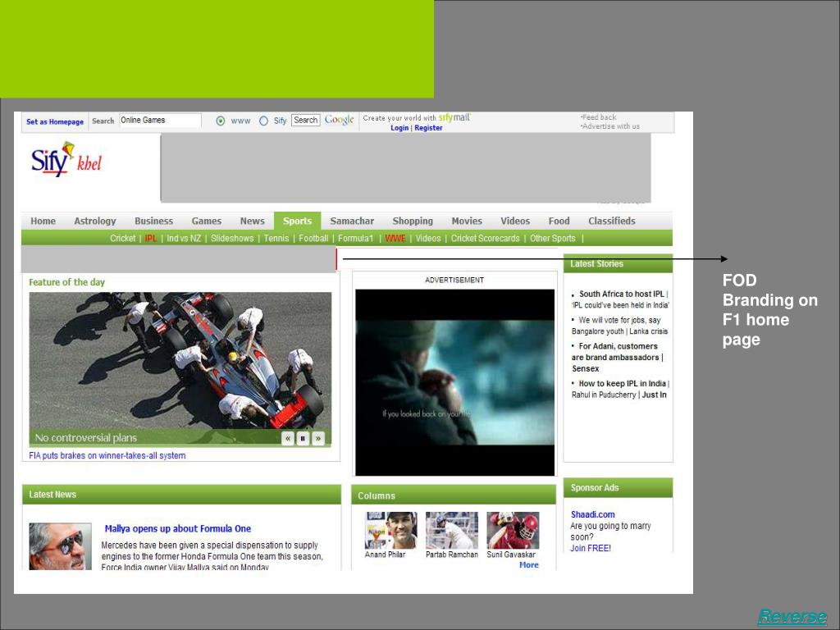Select Cricket Scorecards submenu item
The width and height of the screenshot is (840, 630).
click(486, 239)
